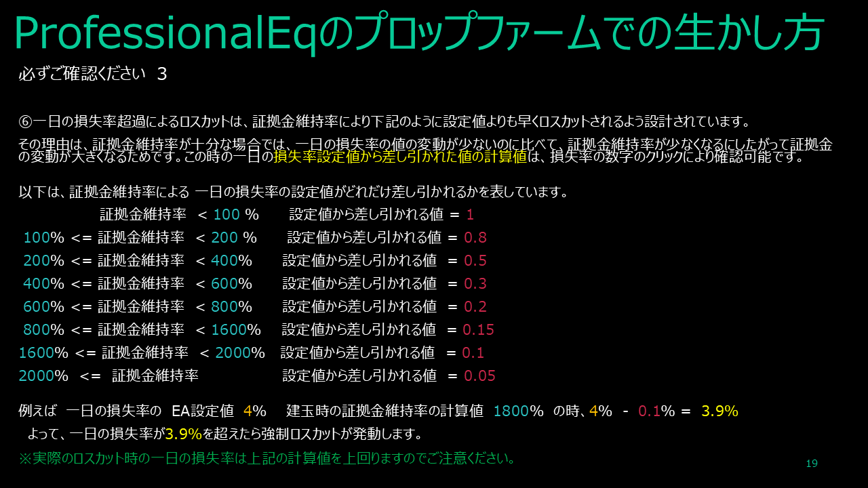This screenshot has width=868, height=488.
Task: Select the red deduction value "0.2"
Action: pos(475,306)
